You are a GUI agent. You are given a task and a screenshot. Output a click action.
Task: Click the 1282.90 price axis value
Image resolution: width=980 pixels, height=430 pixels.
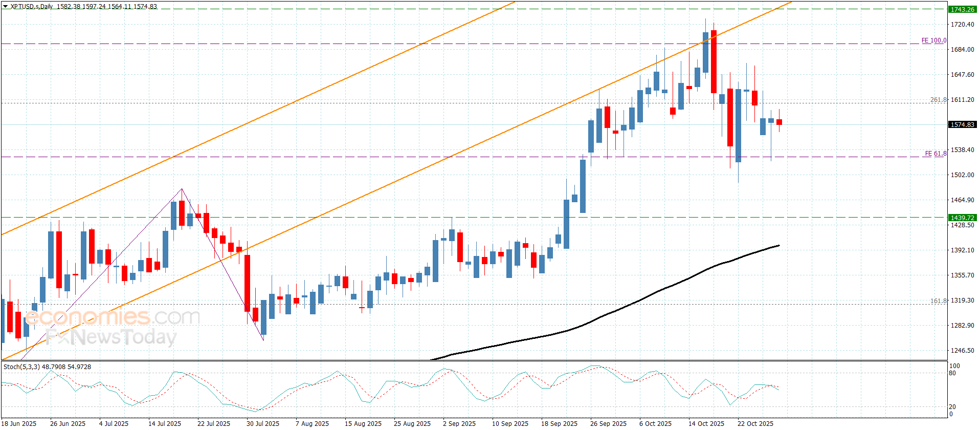pyautogui.click(x=962, y=325)
